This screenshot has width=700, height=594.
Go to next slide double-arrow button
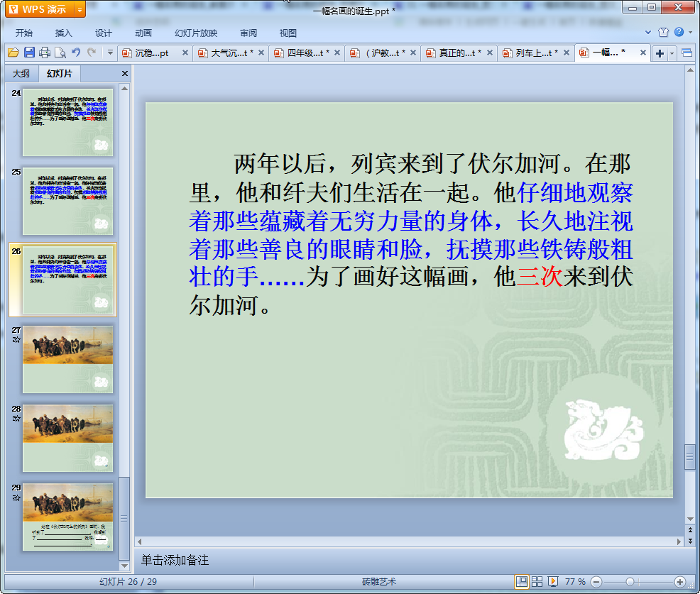pyautogui.click(x=690, y=541)
